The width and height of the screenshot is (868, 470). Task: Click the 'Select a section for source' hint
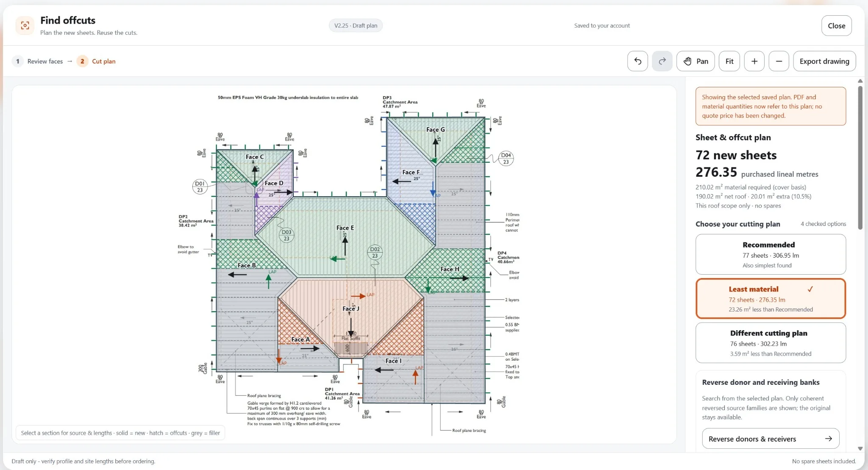[120, 433]
